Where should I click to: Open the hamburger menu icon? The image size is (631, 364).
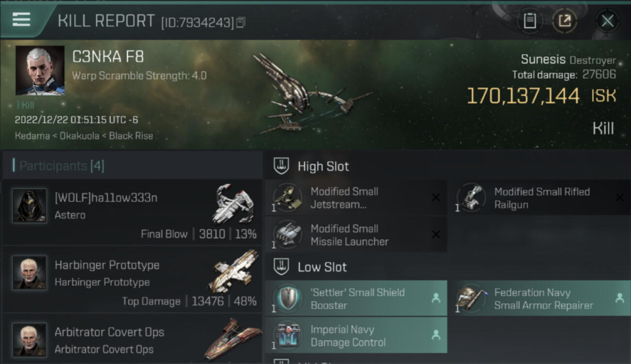click(x=21, y=19)
